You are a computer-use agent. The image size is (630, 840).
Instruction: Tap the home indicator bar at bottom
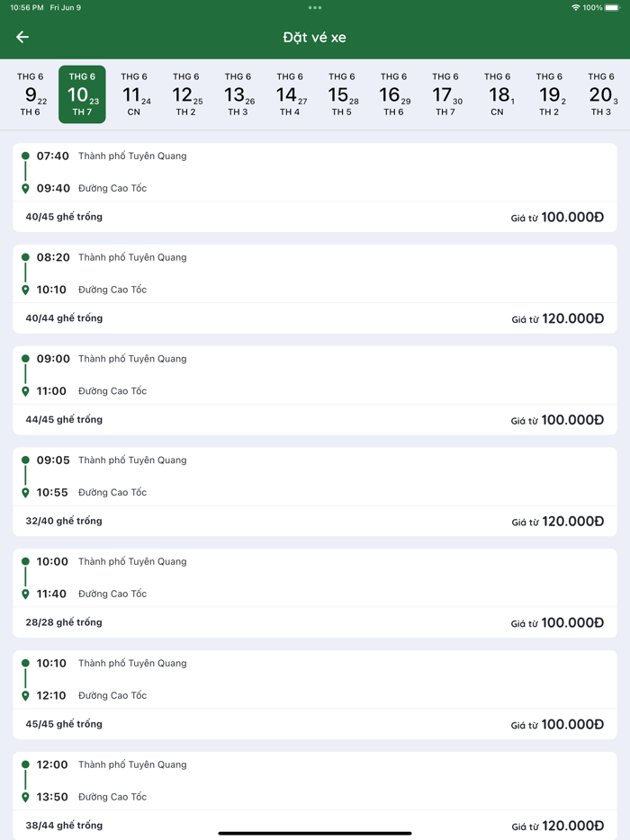(315, 833)
